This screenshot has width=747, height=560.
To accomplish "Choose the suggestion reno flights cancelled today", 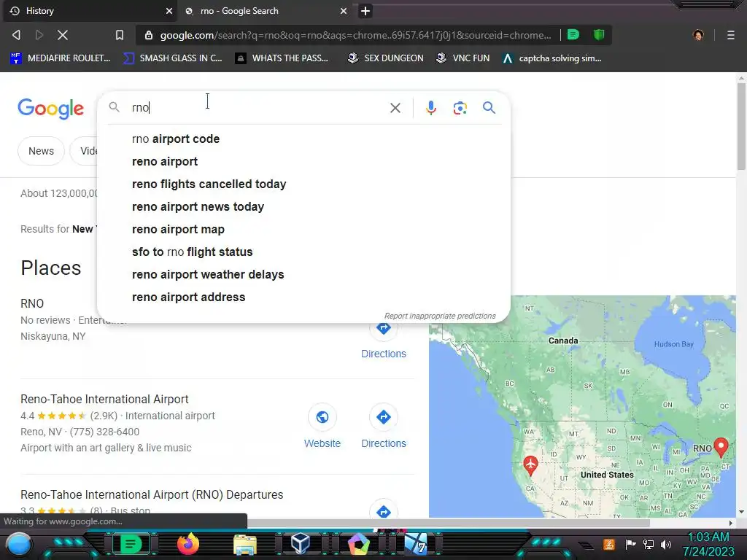I will (303, 184).
